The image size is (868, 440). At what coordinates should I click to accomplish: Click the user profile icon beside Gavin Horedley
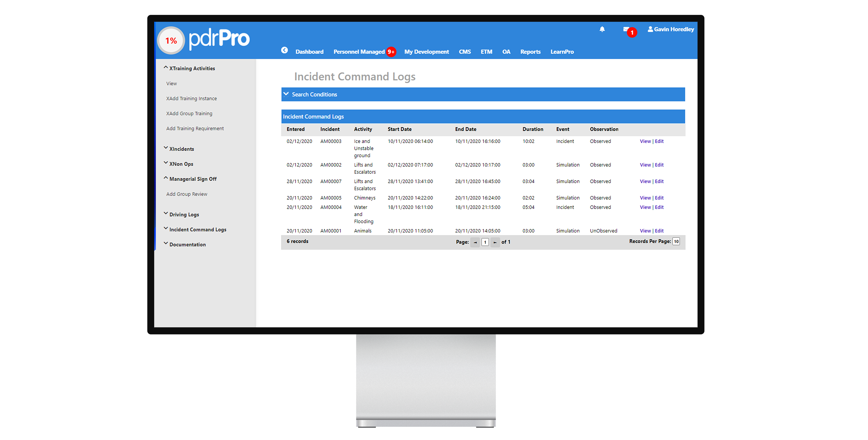click(x=650, y=29)
